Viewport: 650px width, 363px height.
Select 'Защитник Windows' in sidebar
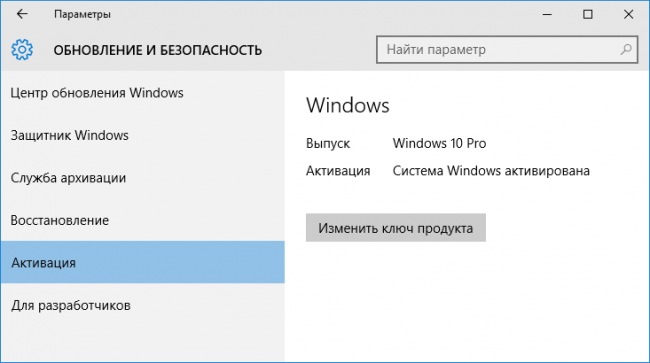143,136
